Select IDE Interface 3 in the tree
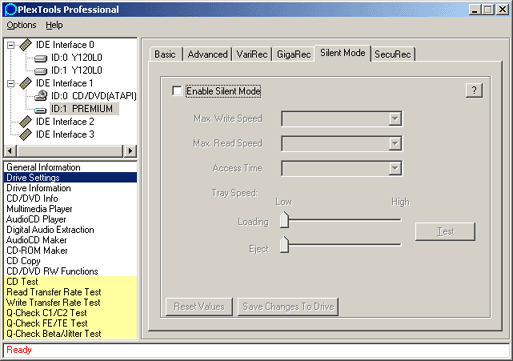The width and height of the screenshot is (513, 361). 65,134
